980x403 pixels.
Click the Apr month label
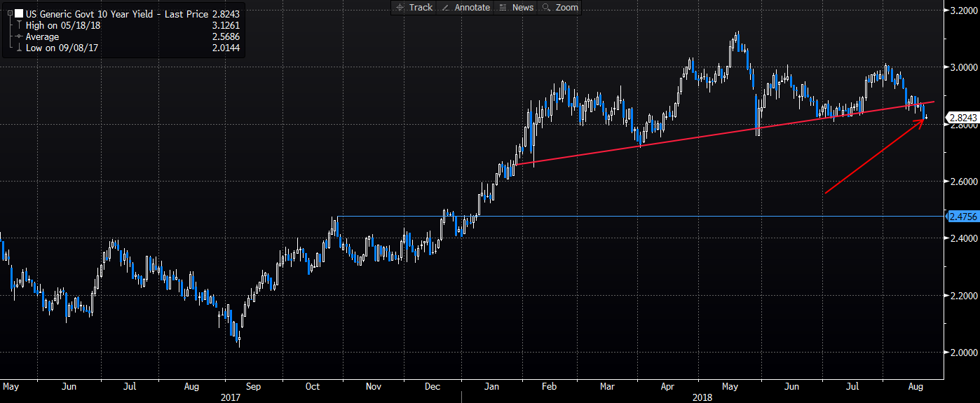(667, 386)
